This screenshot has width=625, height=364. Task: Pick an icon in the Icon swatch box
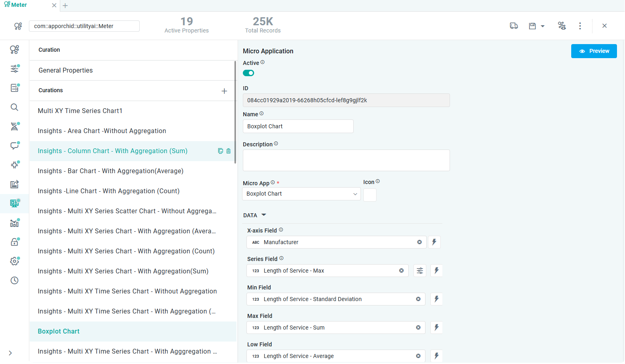(370, 195)
